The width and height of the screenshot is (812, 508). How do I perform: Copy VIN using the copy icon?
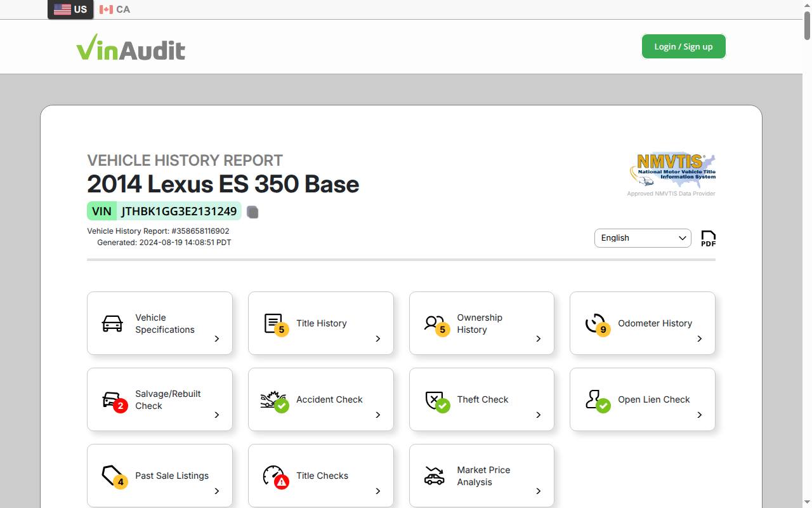(252, 212)
